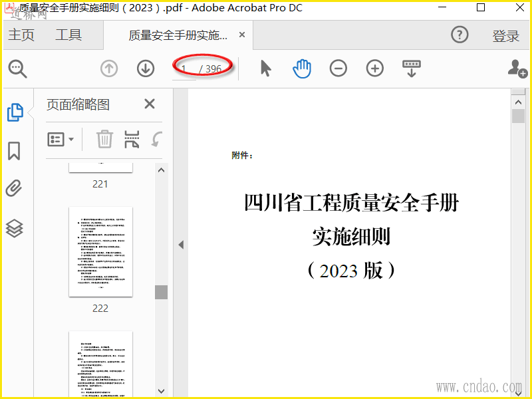Viewport: 532px width, 399px height.
Task: Click the 登录 sign-in link
Action: coord(505,36)
